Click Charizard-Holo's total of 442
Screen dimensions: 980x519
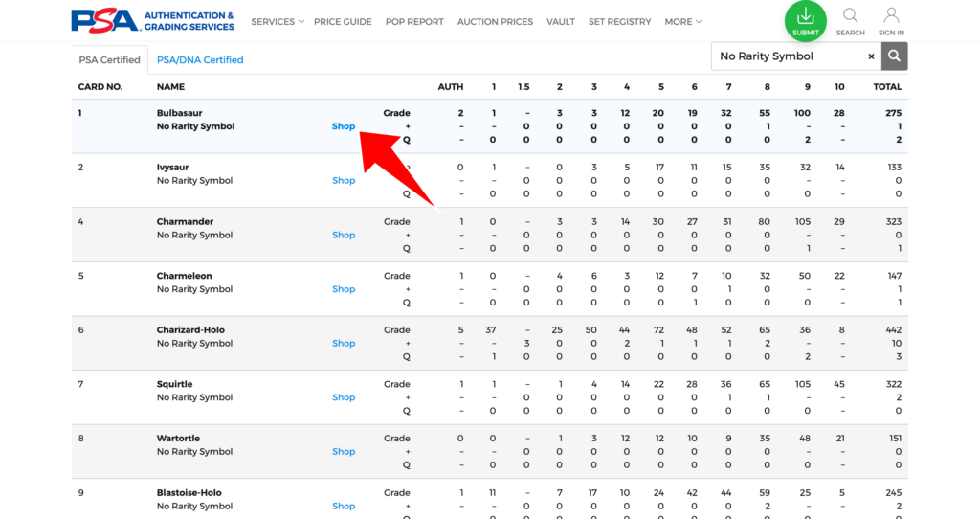pyautogui.click(x=893, y=330)
